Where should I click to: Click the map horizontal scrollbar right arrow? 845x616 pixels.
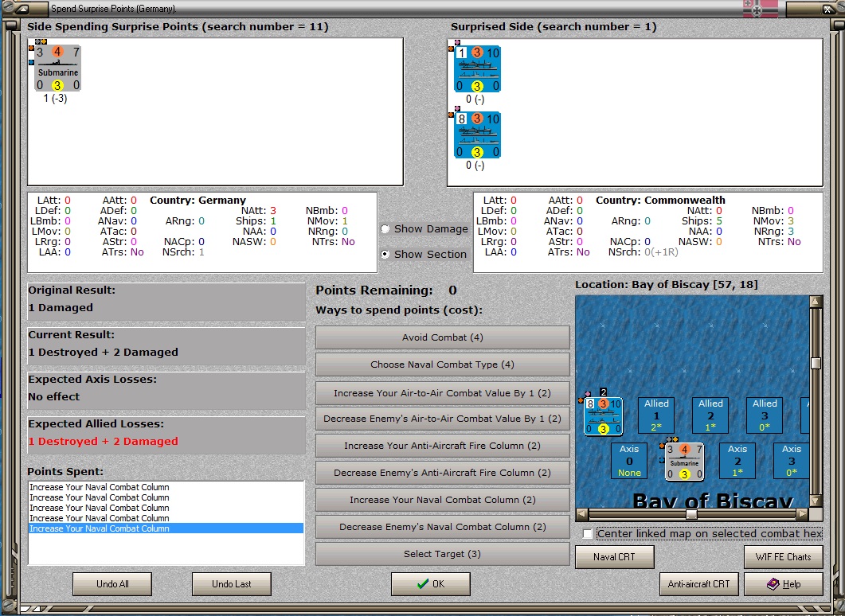[x=803, y=514]
